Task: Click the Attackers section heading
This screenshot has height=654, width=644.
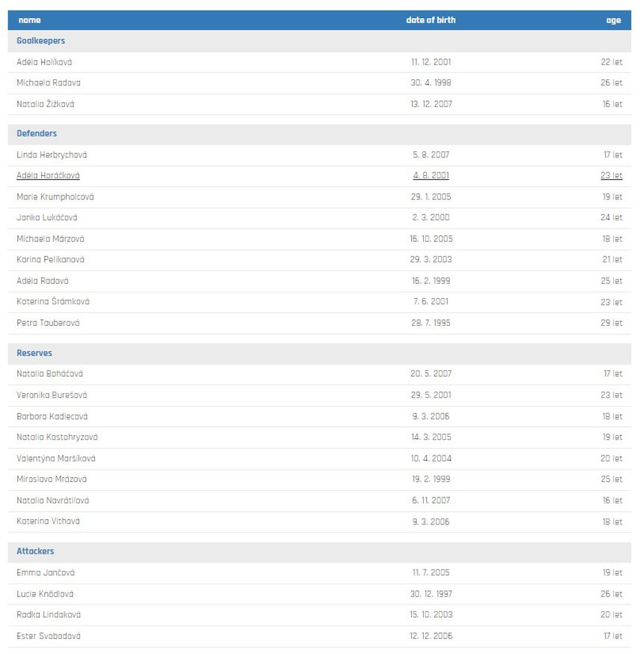Action: (35, 551)
